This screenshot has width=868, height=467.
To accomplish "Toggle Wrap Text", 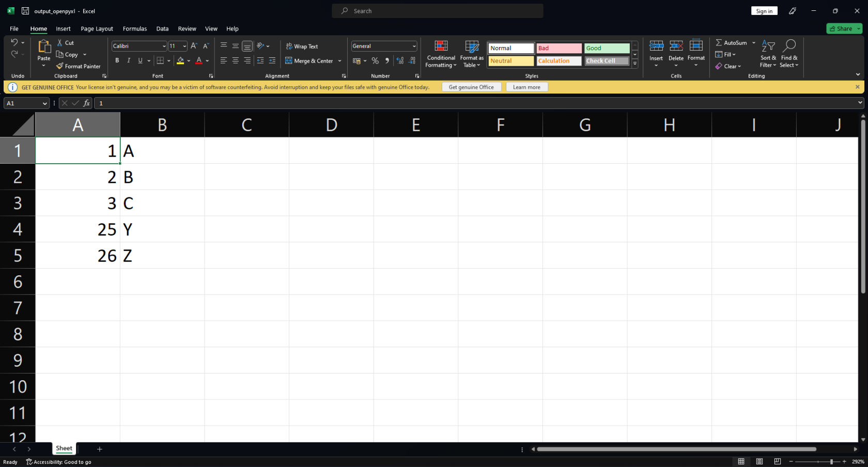I will (x=302, y=46).
